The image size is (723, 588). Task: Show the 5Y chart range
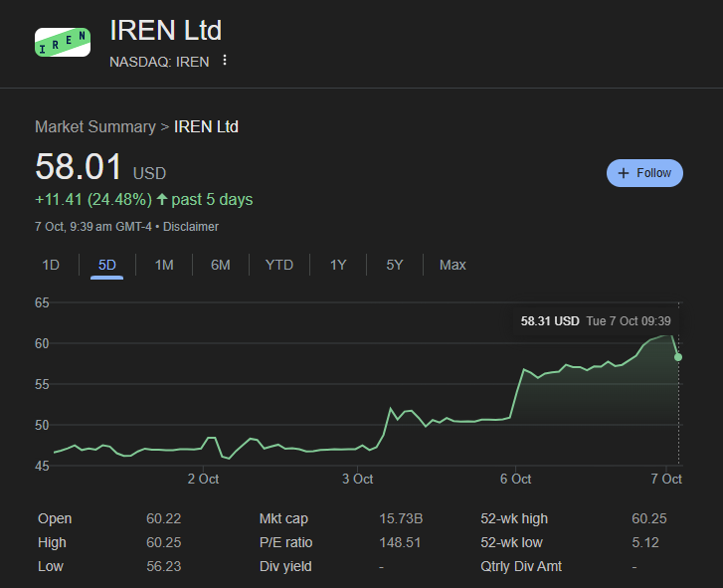point(395,265)
